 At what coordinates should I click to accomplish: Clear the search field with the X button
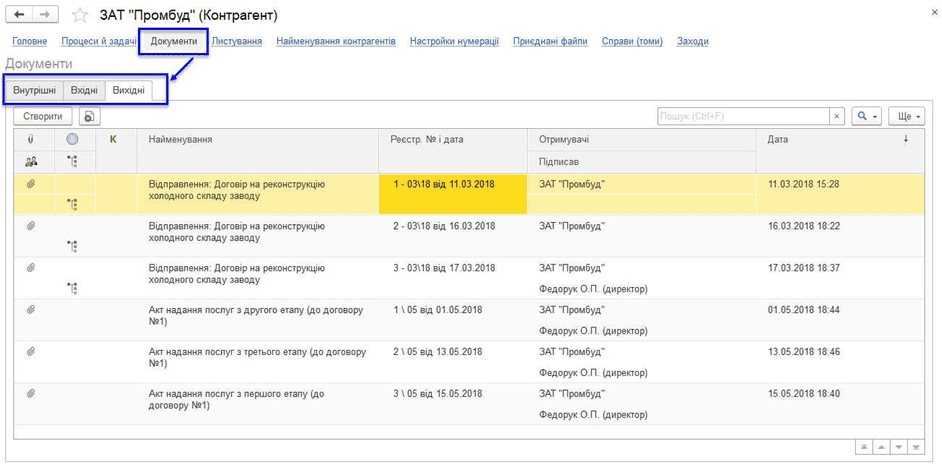click(x=837, y=117)
